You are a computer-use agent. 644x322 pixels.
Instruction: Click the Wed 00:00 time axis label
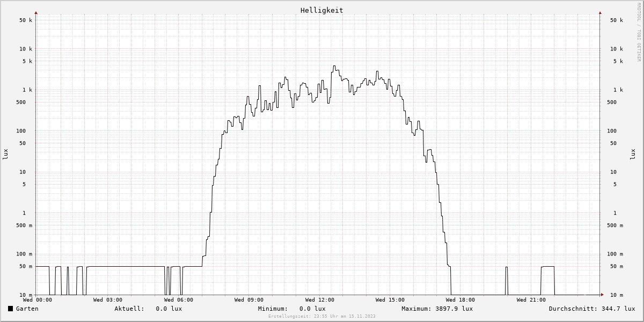[x=38, y=300]
